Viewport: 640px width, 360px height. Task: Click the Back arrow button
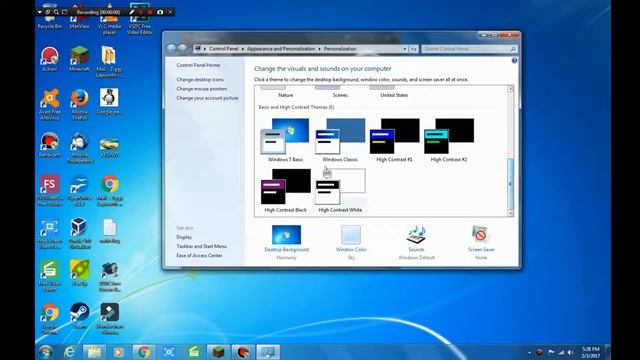coord(171,49)
